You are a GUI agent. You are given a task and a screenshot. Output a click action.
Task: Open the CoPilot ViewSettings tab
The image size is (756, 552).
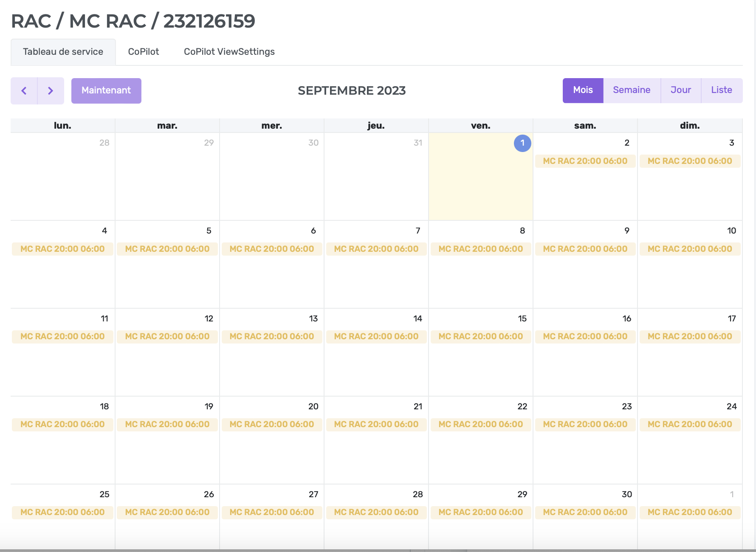[229, 52]
